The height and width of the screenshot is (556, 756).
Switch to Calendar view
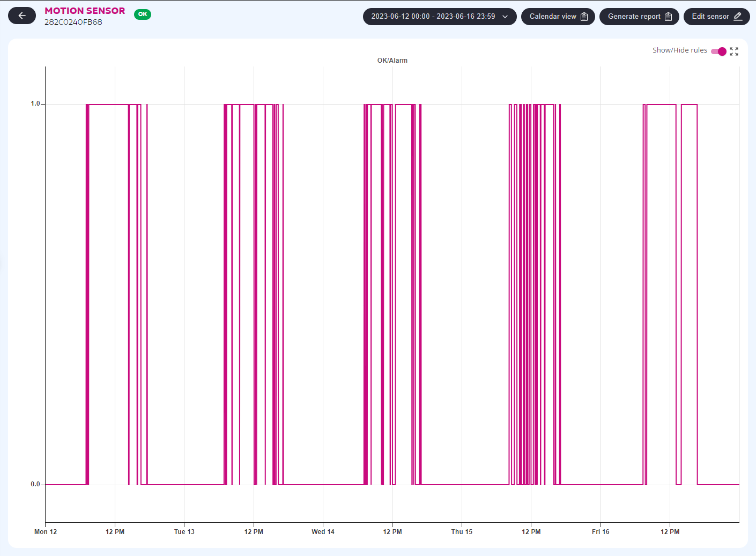pyautogui.click(x=558, y=17)
